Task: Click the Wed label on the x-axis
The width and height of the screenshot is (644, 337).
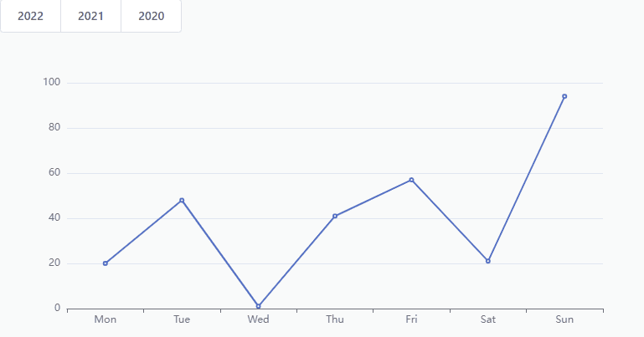Action: (x=258, y=319)
